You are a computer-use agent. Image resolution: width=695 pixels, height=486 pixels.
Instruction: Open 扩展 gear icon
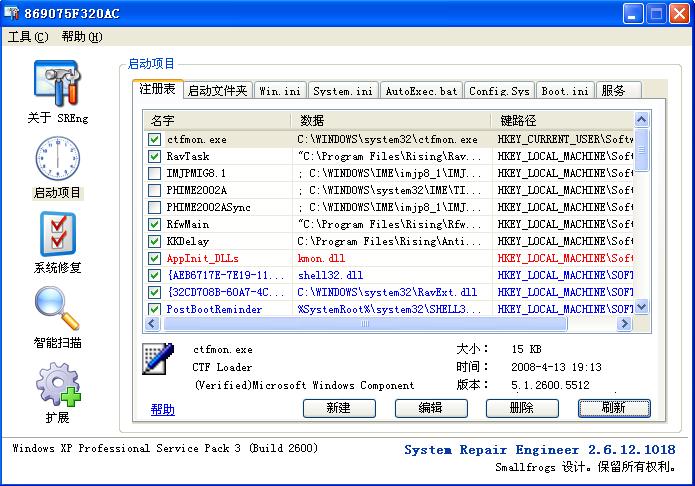(59, 384)
